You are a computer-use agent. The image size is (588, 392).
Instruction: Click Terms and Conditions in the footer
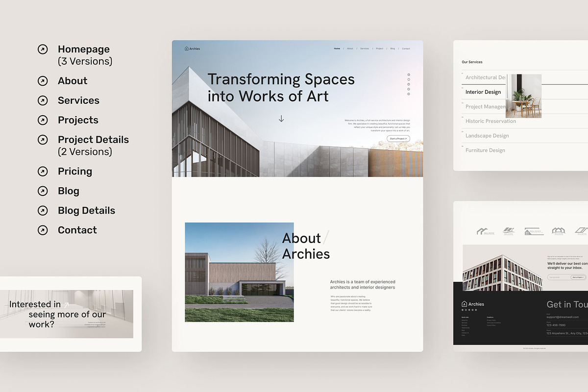click(x=493, y=323)
